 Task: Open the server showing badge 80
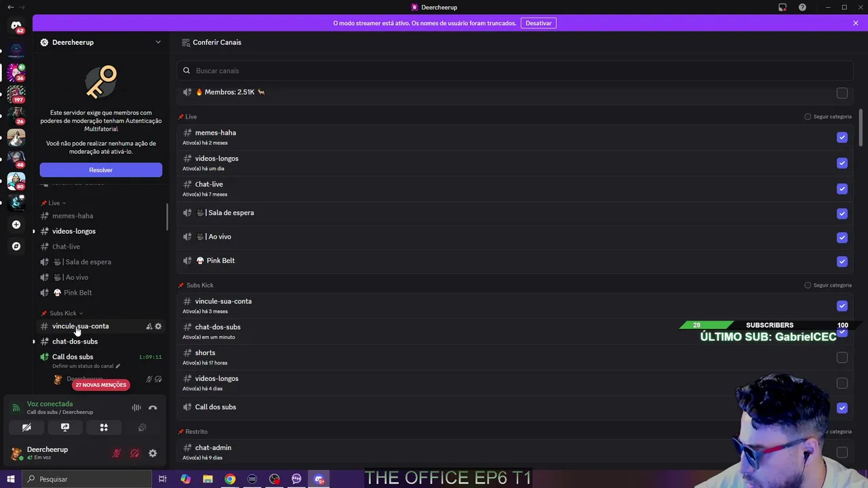(16, 181)
